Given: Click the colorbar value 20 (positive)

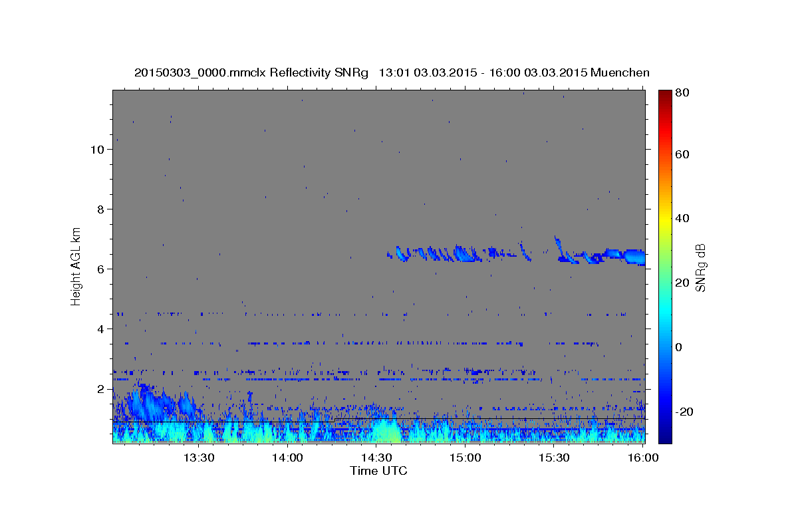Looking at the screenshot, I should coord(683,283).
